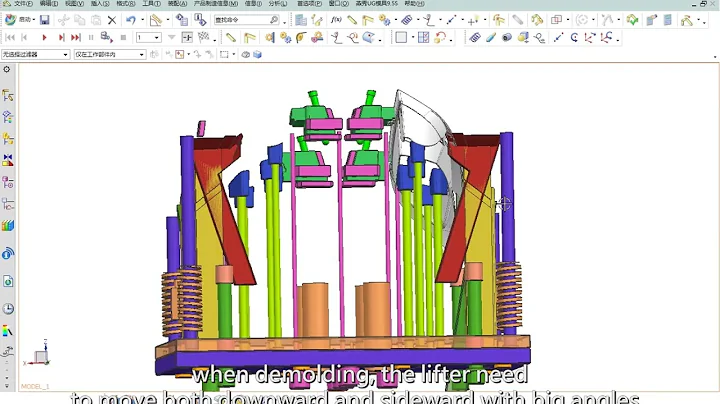Open the System Materials color icon
This screenshot has height=404, width=720.
coord(8,331)
